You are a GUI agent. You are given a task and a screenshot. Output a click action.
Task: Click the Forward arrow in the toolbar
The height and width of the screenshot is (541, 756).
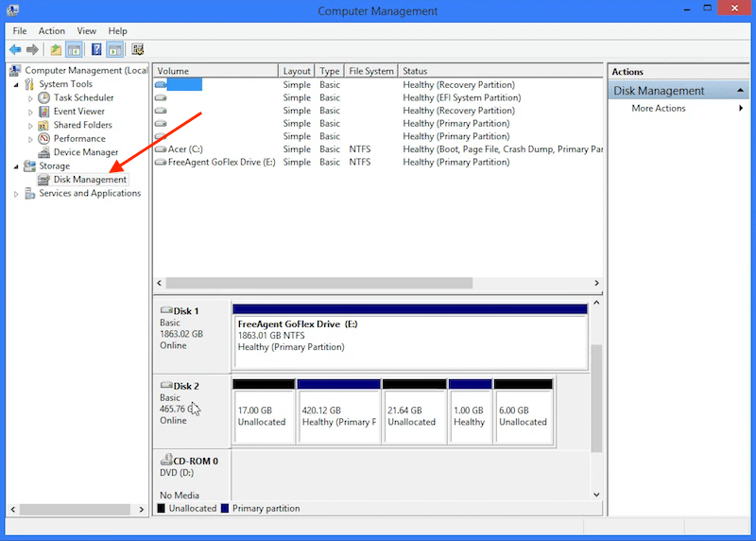tap(33, 49)
